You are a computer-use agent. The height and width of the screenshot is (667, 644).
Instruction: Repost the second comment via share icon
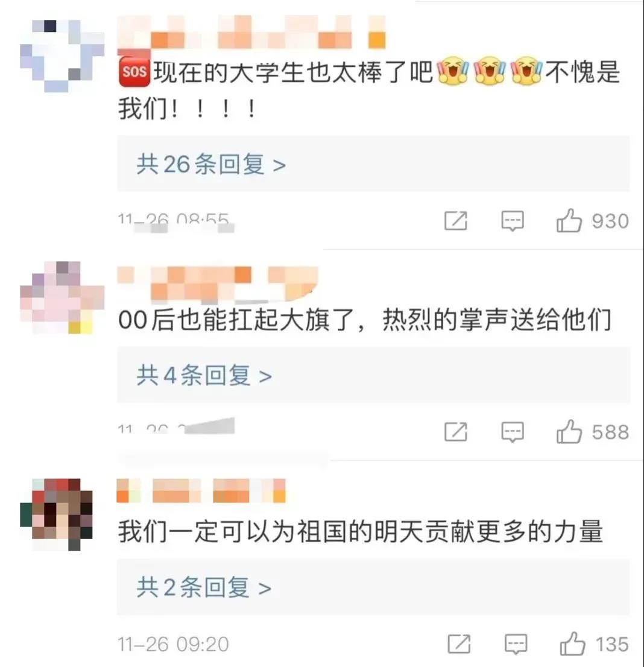click(x=456, y=432)
